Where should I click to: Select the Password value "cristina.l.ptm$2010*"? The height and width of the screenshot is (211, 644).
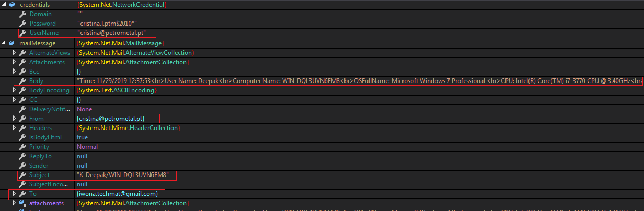[x=107, y=24]
